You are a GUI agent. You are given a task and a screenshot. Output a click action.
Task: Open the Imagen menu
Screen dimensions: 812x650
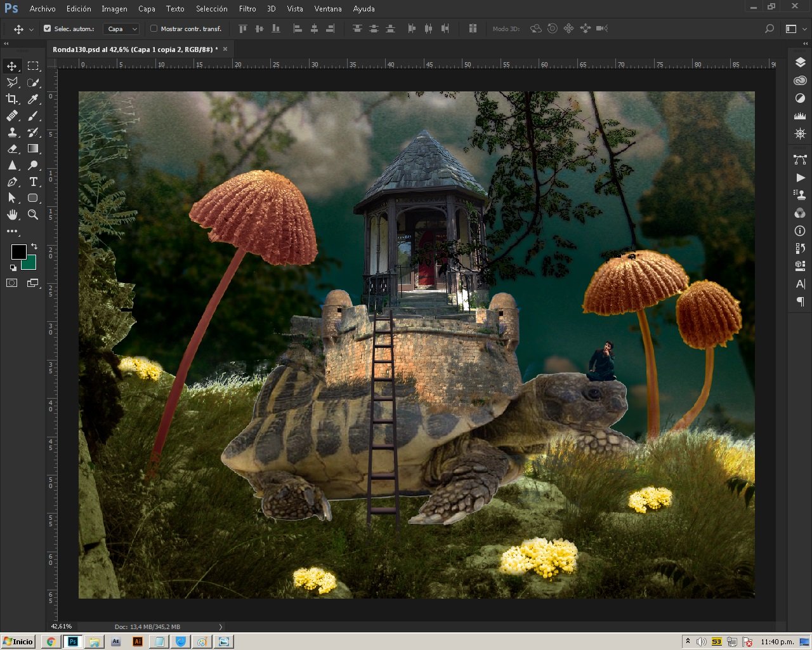(x=114, y=9)
